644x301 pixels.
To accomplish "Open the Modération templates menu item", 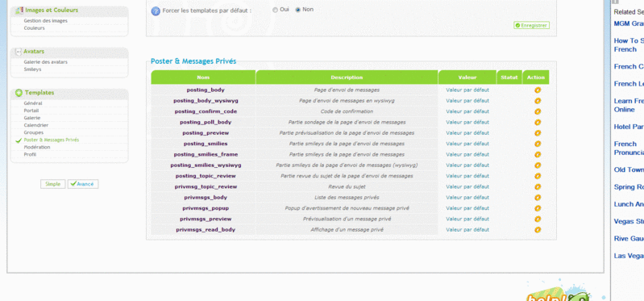I will 37,147.
